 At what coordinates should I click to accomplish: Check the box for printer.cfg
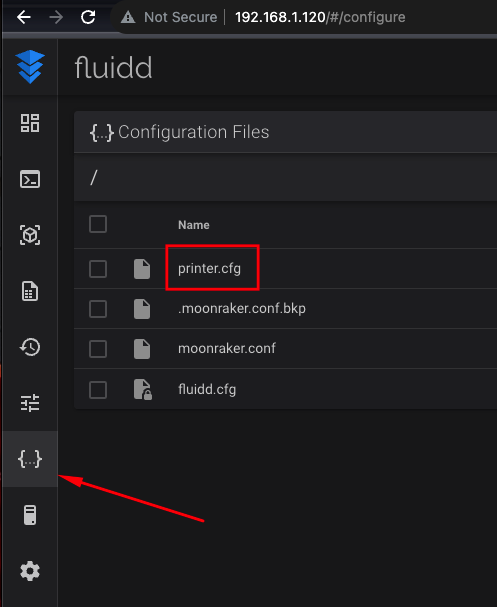coord(98,269)
